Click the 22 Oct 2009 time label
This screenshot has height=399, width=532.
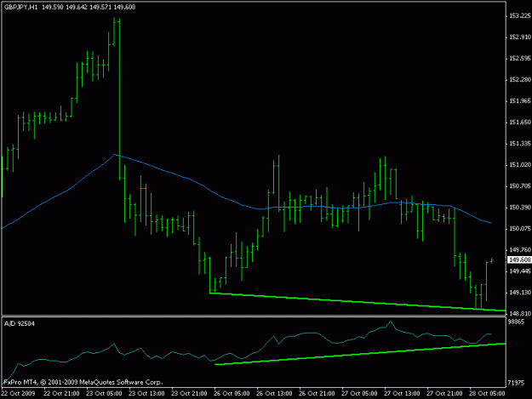click(19, 394)
